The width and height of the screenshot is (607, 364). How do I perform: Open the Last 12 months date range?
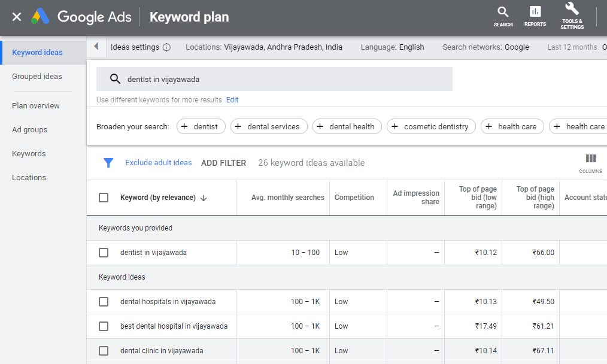point(572,47)
